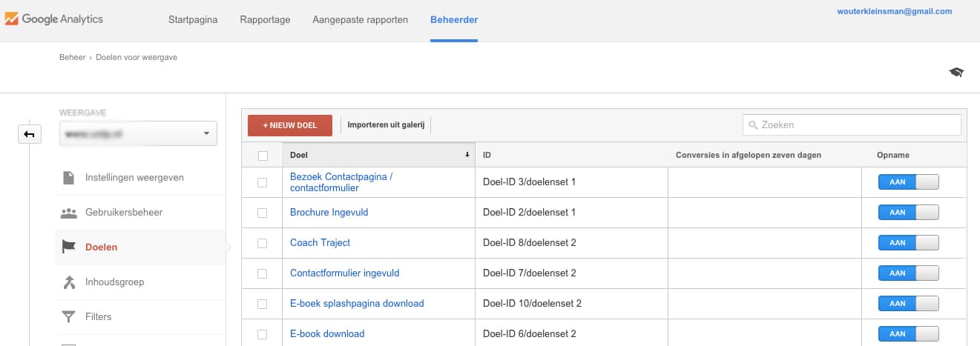Click into the Zoeken search field

(x=852, y=125)
